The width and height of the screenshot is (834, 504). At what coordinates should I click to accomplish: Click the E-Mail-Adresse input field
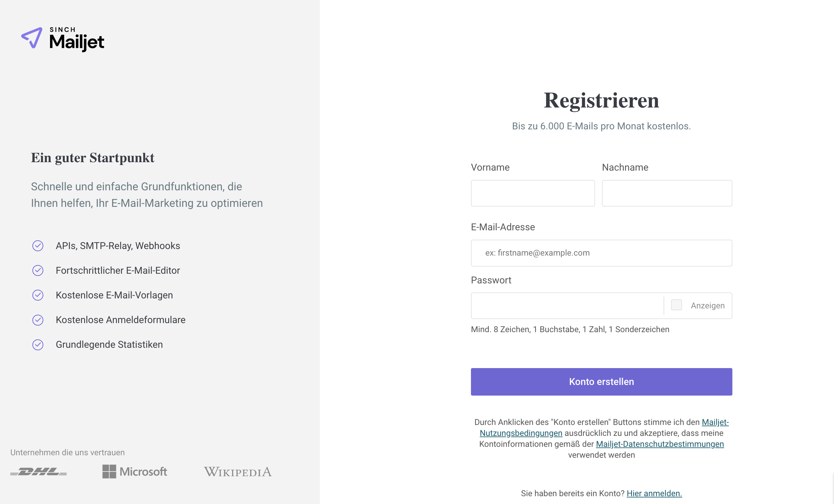pos(601,253)
